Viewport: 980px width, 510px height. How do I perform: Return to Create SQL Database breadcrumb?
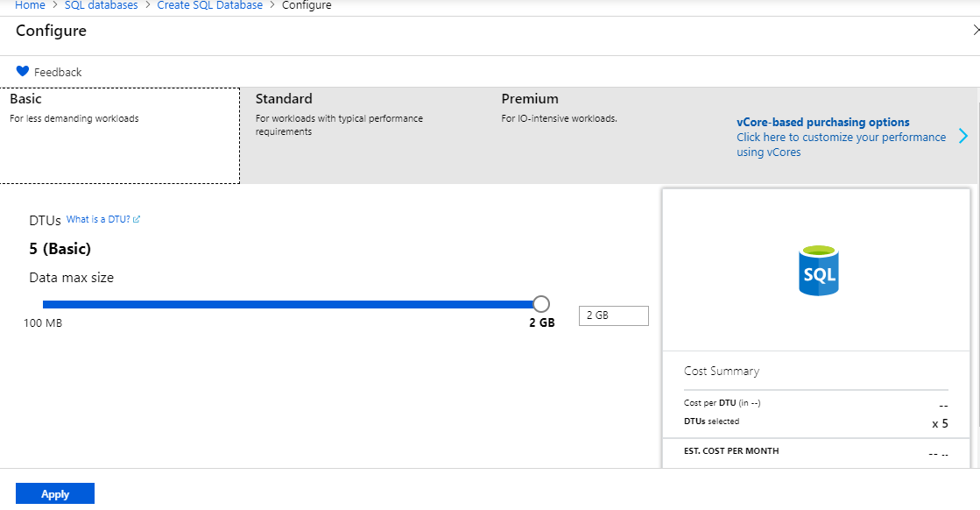(210, 5)
